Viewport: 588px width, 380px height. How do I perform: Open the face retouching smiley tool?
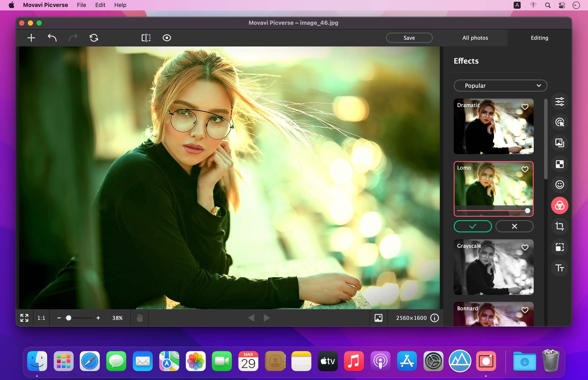click(559, 185)
